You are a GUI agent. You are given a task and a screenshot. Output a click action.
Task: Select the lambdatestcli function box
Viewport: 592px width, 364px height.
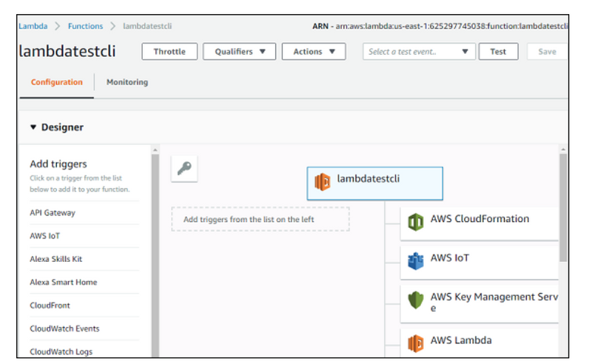[375, 183]
